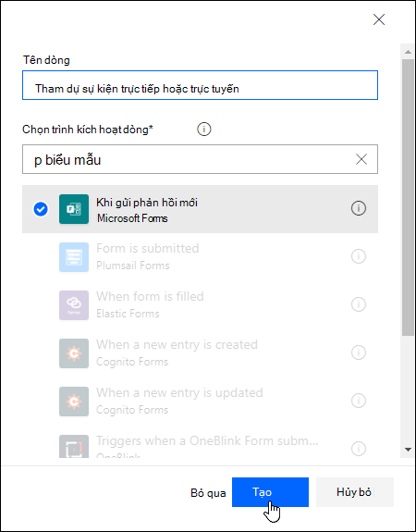Click the Microsoft Forms connector icon
The image size is (416, 532).
[x=74, y=209]
